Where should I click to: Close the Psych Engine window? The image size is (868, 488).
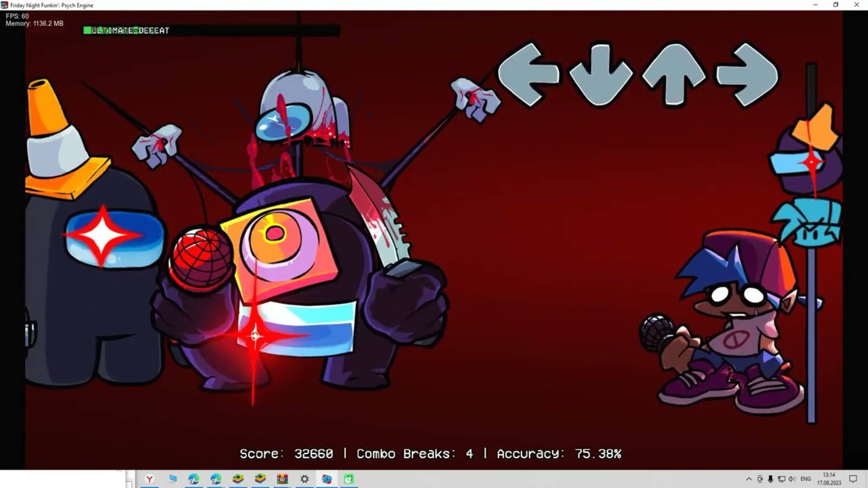856,5
